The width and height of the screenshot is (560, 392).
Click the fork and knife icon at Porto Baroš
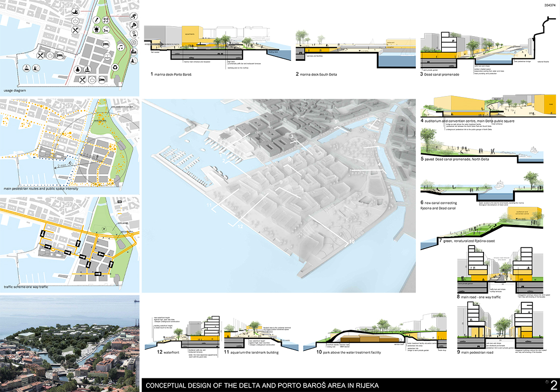tap(40, 55)
